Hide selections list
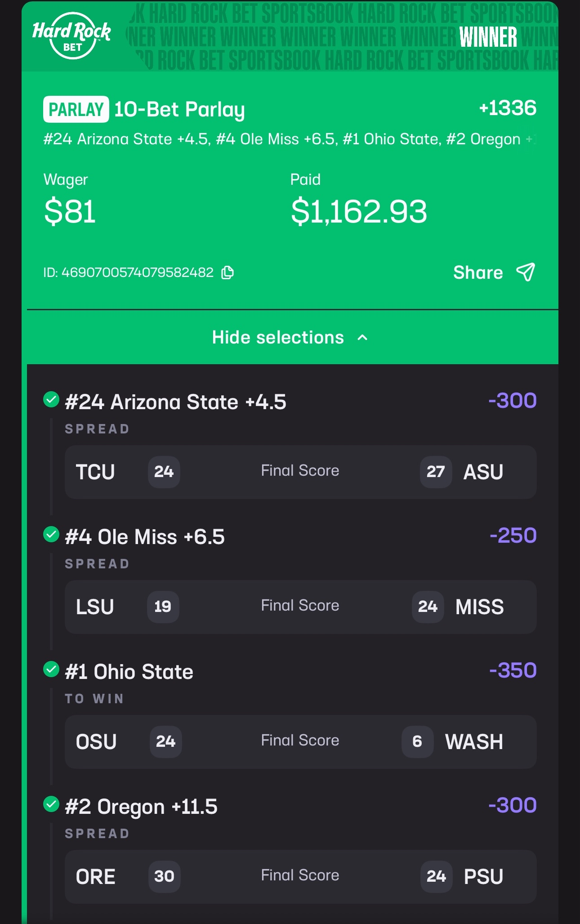The height and width of the screenshot is (924, 580). 278,338
